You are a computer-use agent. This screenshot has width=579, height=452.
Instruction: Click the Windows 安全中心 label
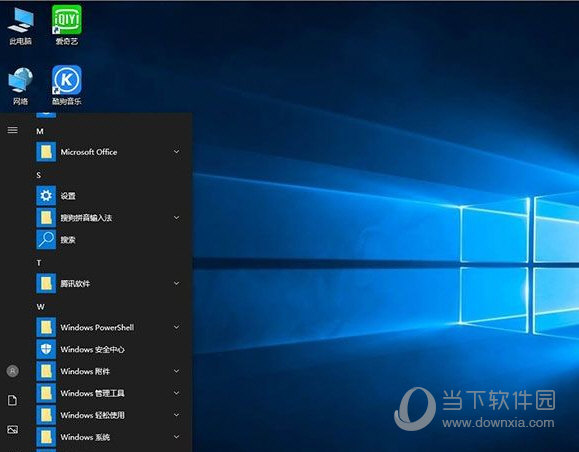pos(92,349)
